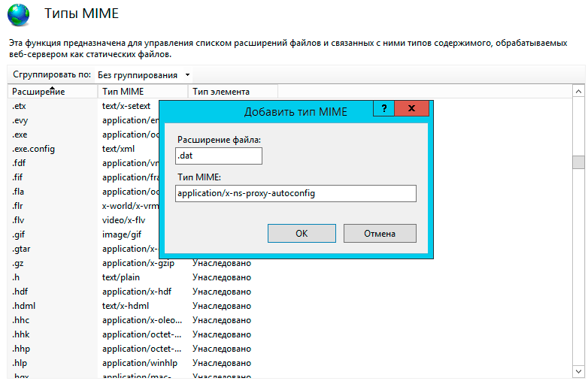This screenshot has width=588, height=381.
Task: Close the Добавить тип MIME dialog
Action: (x=411, y=109)
